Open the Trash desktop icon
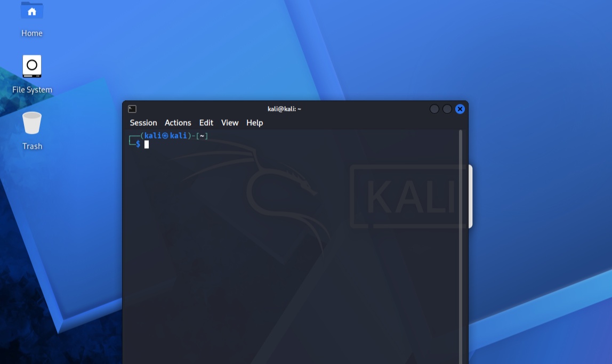 (32, 123)
